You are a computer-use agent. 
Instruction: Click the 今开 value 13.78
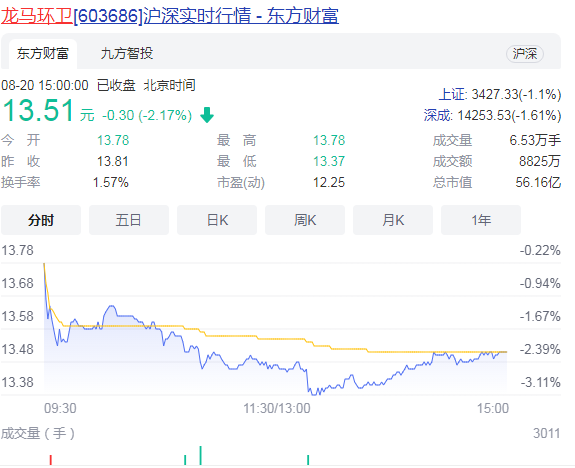(113, 140)
